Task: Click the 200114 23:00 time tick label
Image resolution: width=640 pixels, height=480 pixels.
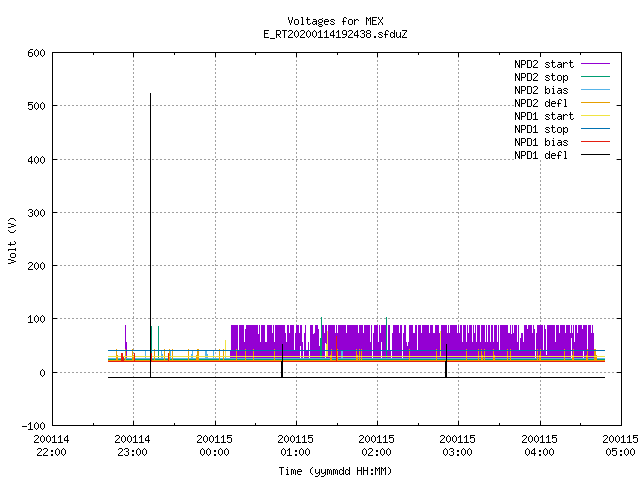Action: coord(133,446)
